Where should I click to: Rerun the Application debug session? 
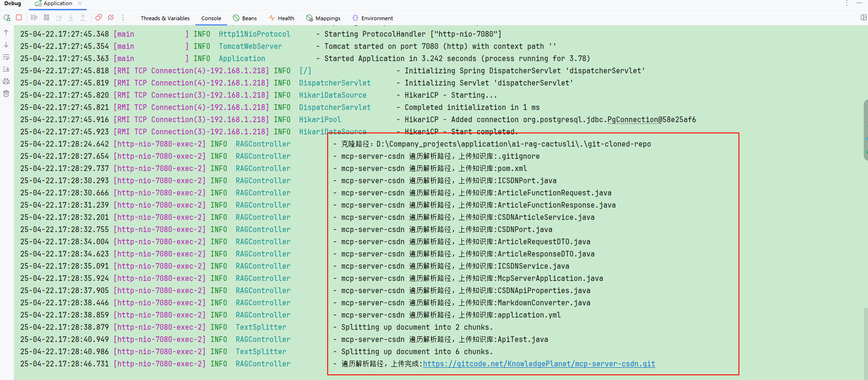point(7,18)
